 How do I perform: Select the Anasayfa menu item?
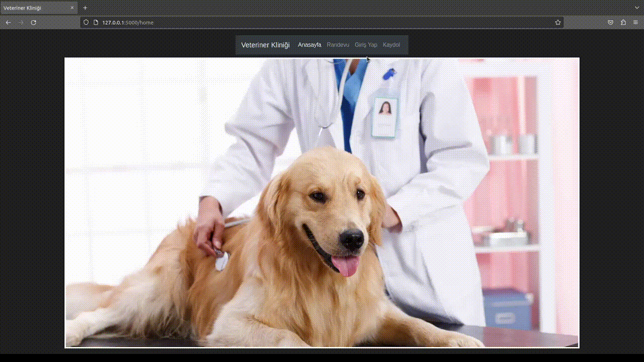(309, 45)
